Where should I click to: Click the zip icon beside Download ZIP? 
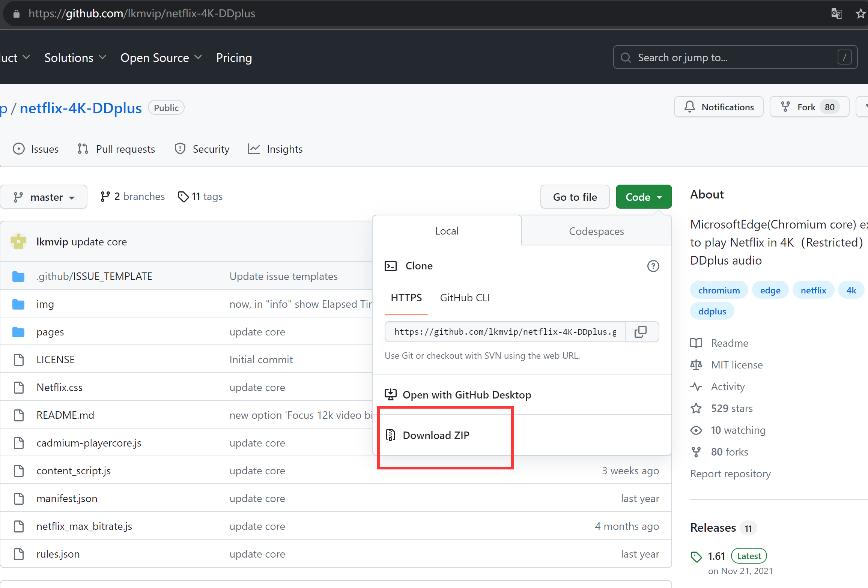point(391,435)
